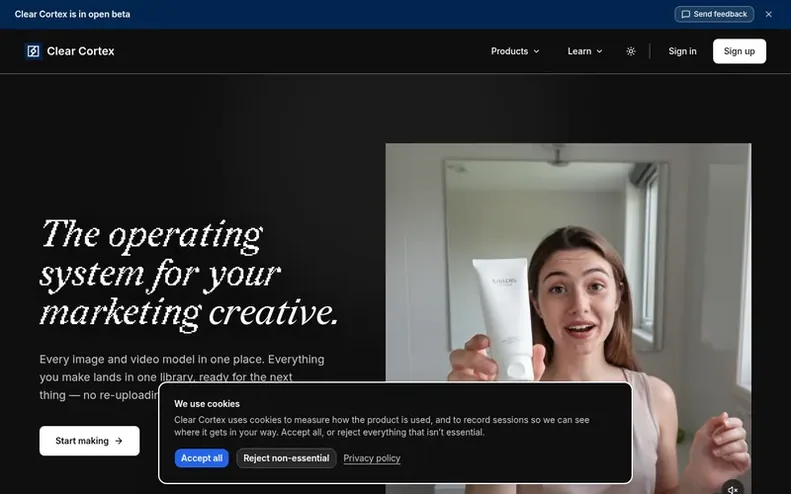Viewport: 791px width, 494px height.
Task: Dismiss the open beta banner
Action: (x=768, y=14)
